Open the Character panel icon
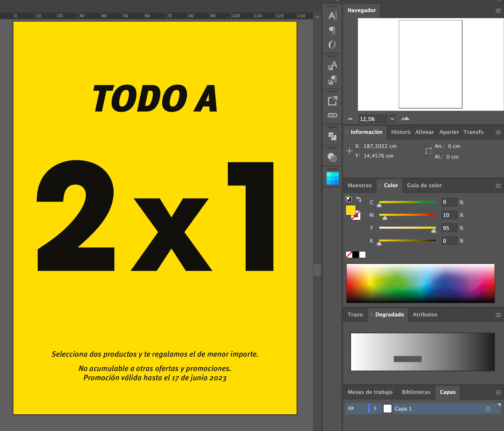 point(332,16)
